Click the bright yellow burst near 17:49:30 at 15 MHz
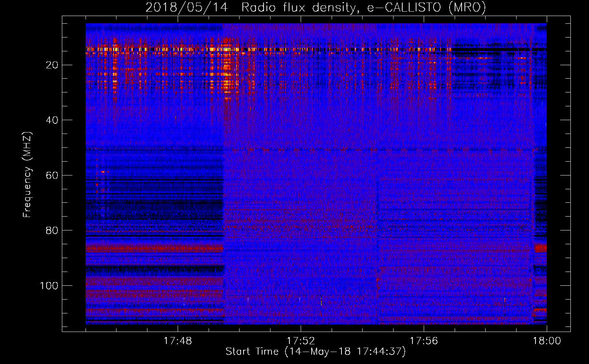The height and width of the screenshot is (364, 589). (x=226, y=49)
